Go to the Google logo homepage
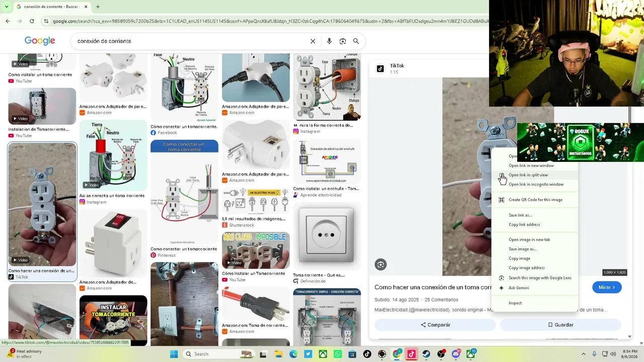Image resolution: width=644 pixels, height=362 pixels. click(x=40, y=41)
